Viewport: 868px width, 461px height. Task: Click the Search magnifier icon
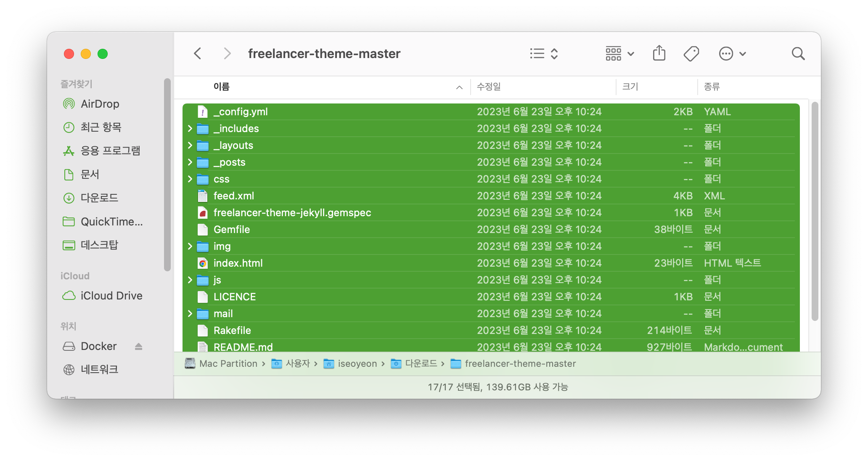[798, 53]
